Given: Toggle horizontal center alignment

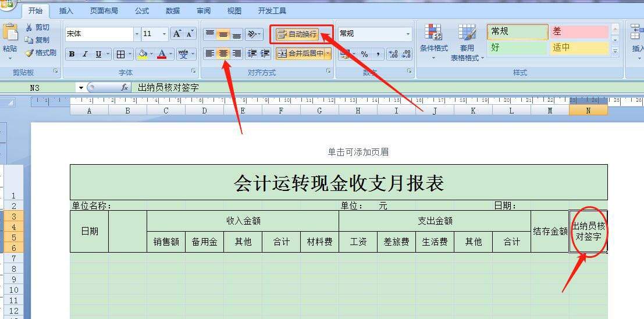Looking at the screenshot, I should click(223, 54).
